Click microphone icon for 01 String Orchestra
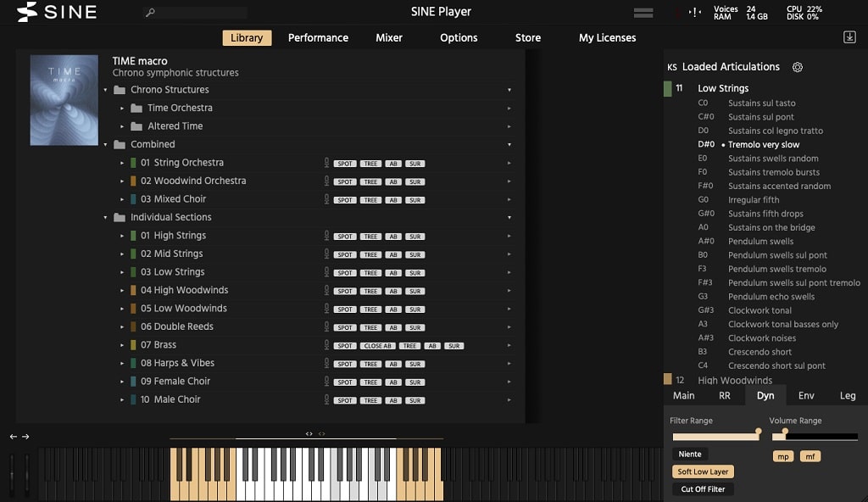 pyautogui.click(x=326, y=162)
